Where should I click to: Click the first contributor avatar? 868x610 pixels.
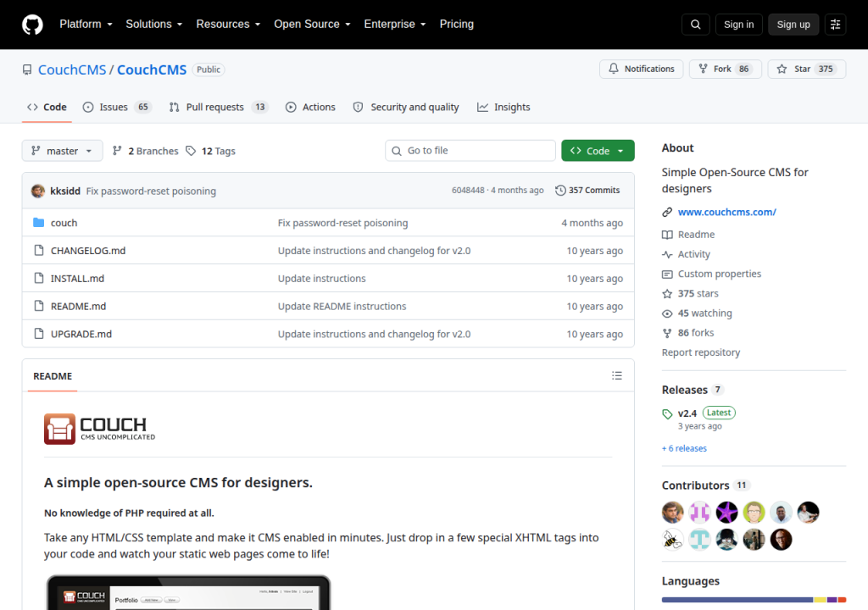[672, 512]
